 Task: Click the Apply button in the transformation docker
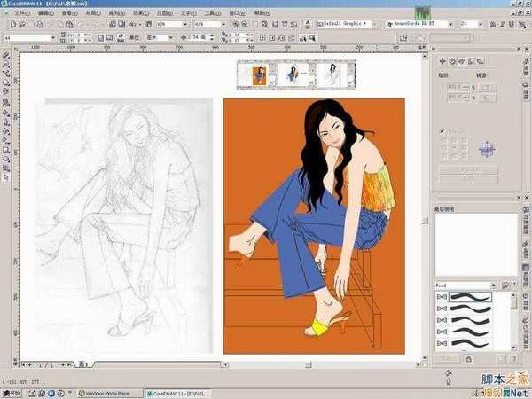click(468, 178)
